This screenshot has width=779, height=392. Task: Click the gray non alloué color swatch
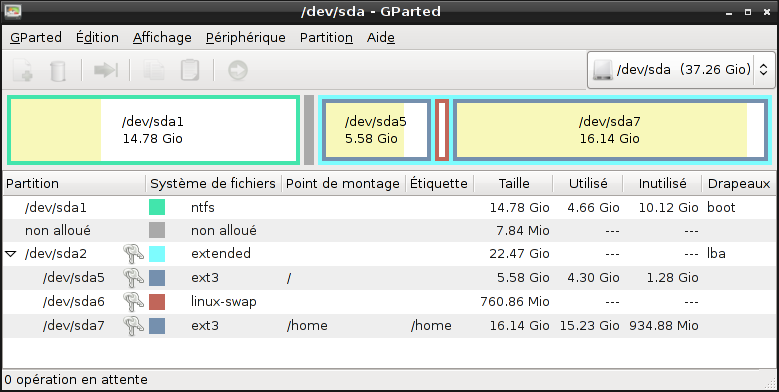[157, 231]
